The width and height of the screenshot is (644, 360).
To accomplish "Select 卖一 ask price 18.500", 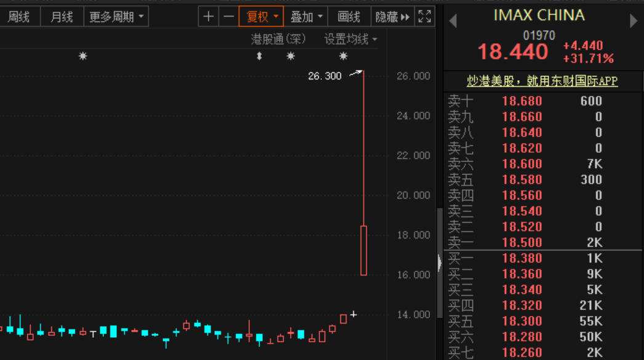I will (522, 242).
